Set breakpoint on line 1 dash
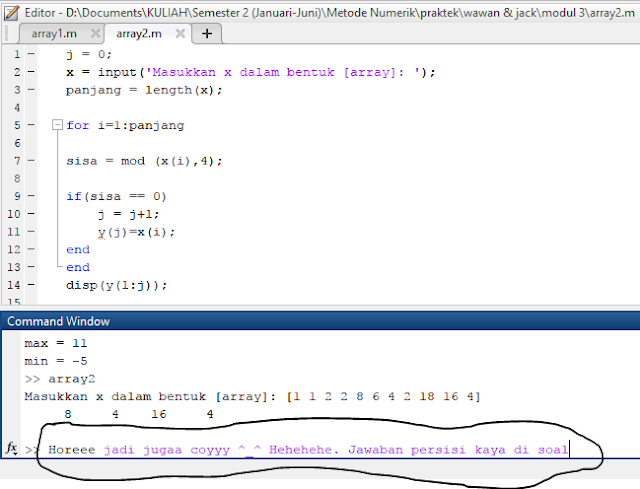 click(x=31, y=53)
